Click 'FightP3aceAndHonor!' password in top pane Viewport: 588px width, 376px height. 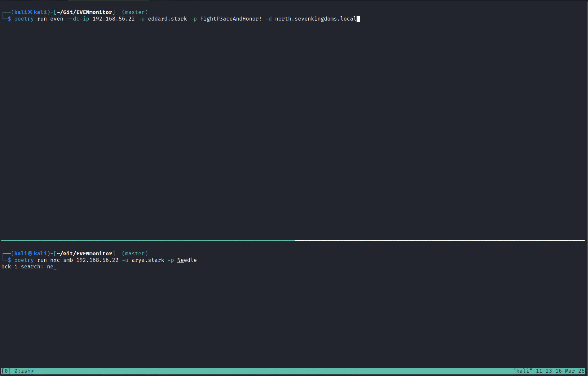(x=231, y=19)
